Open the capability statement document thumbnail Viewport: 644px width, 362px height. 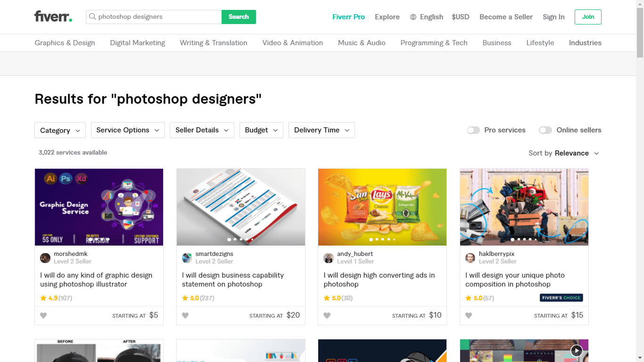pos(241,207)
